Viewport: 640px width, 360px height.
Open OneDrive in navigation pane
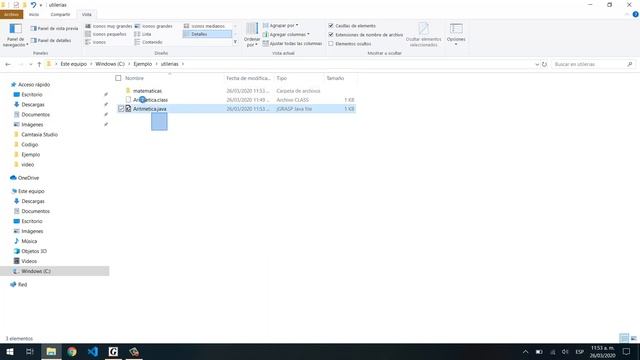point(28,178)
